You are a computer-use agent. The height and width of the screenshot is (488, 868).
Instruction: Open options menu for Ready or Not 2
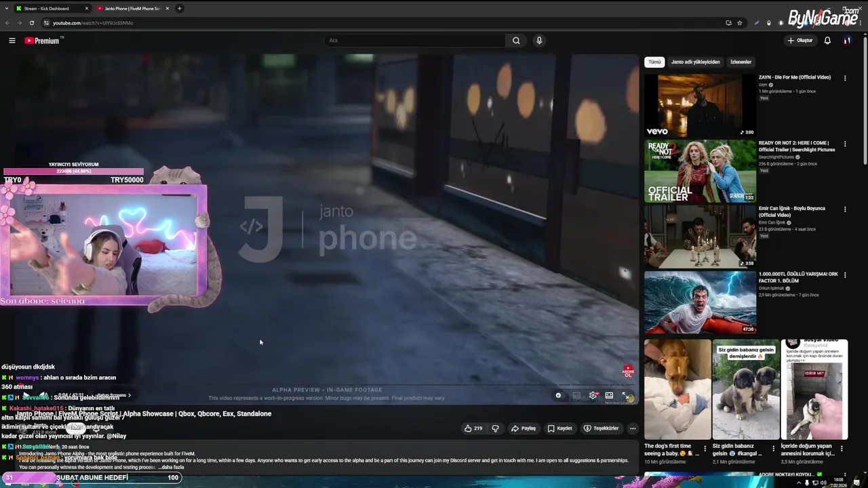[x=845, y=144]
